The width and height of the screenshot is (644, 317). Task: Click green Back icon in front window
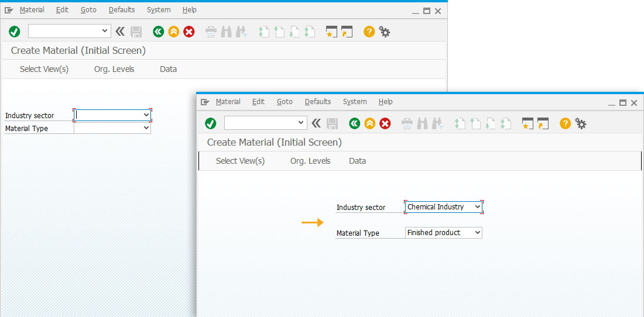point(354,123)
